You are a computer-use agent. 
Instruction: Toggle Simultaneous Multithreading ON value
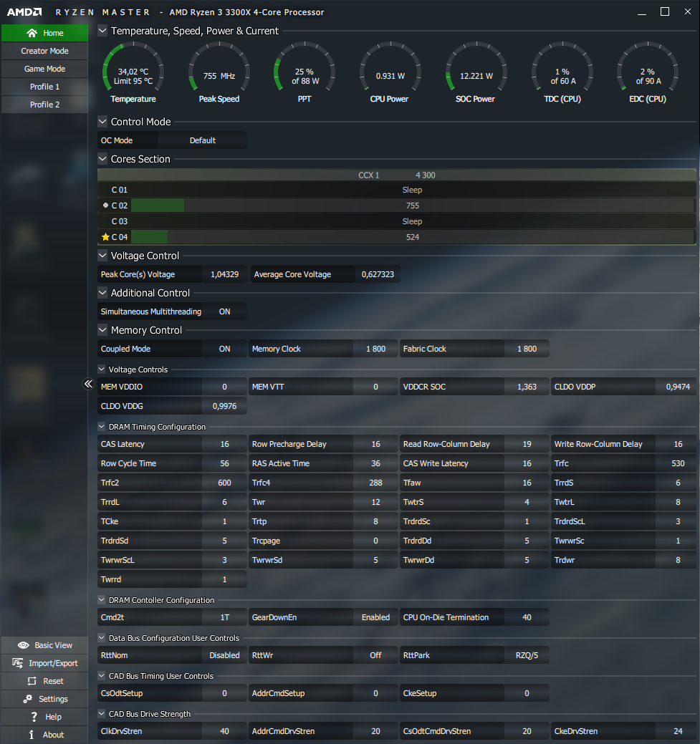225,311
